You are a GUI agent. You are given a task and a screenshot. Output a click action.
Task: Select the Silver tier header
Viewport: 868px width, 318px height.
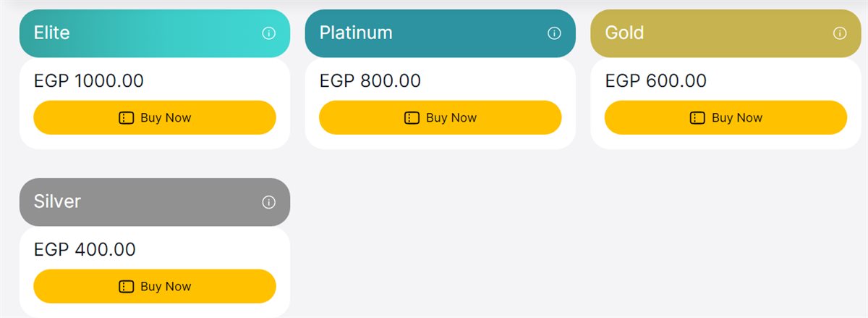pyautogui.click(x=155, y=202)
